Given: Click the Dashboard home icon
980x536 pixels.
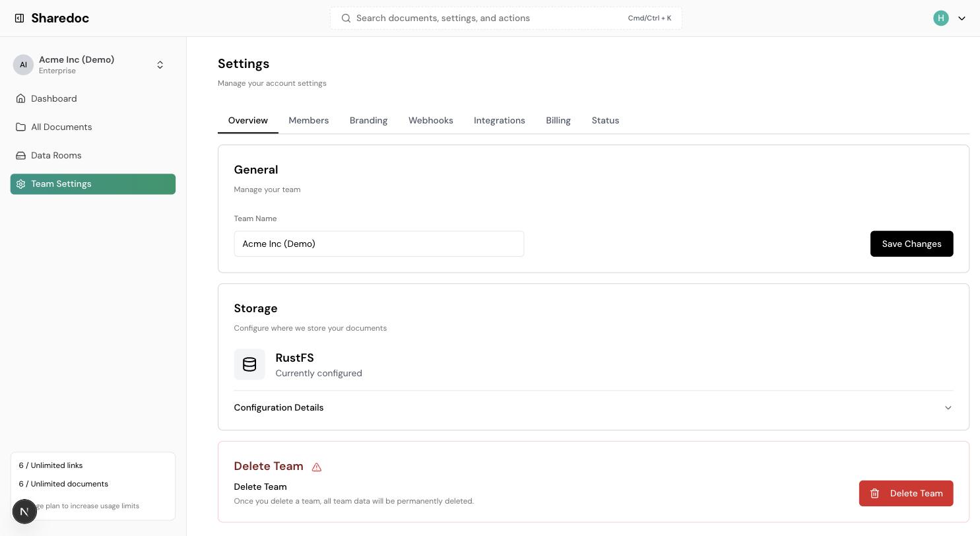Looking at the screenshot, I should [x=21, y=99].
